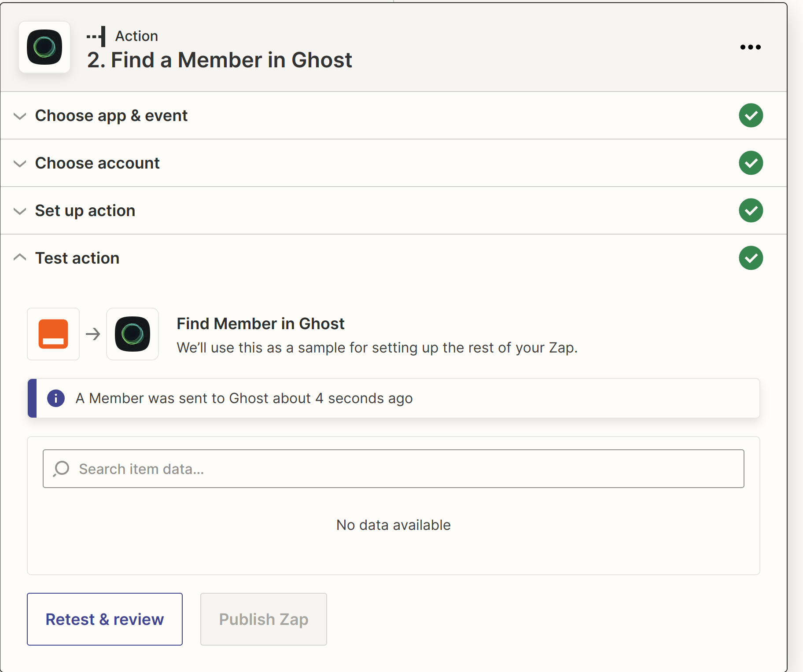Image resolution: width=803 pixels, height=672 pixels.
Task: Click the Ghost app icon in the header
Action: 44,47
